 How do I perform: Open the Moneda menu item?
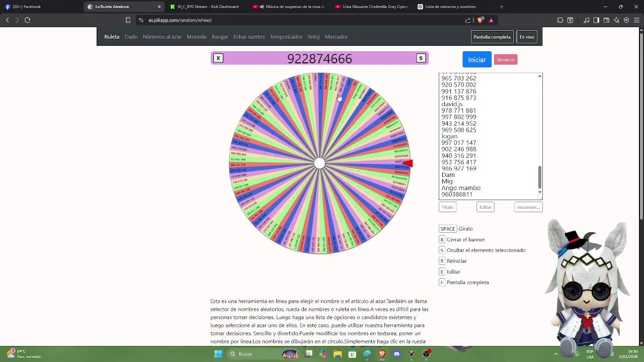click(197, 37)
